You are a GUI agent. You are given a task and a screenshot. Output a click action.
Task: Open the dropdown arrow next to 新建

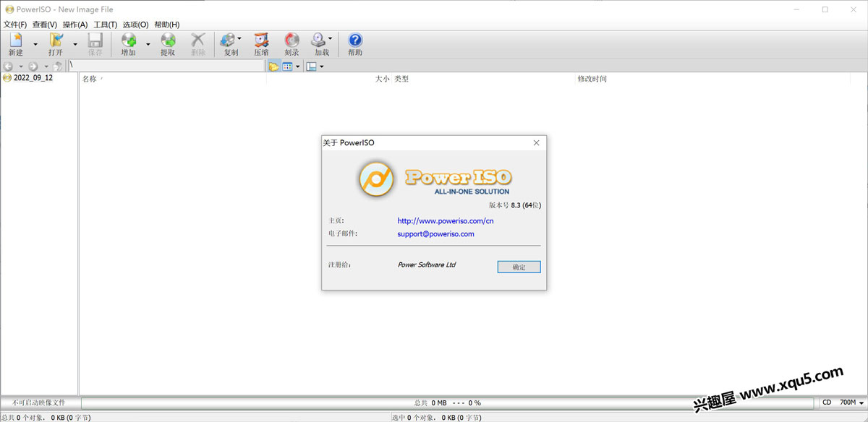click(x=35, y=44)
